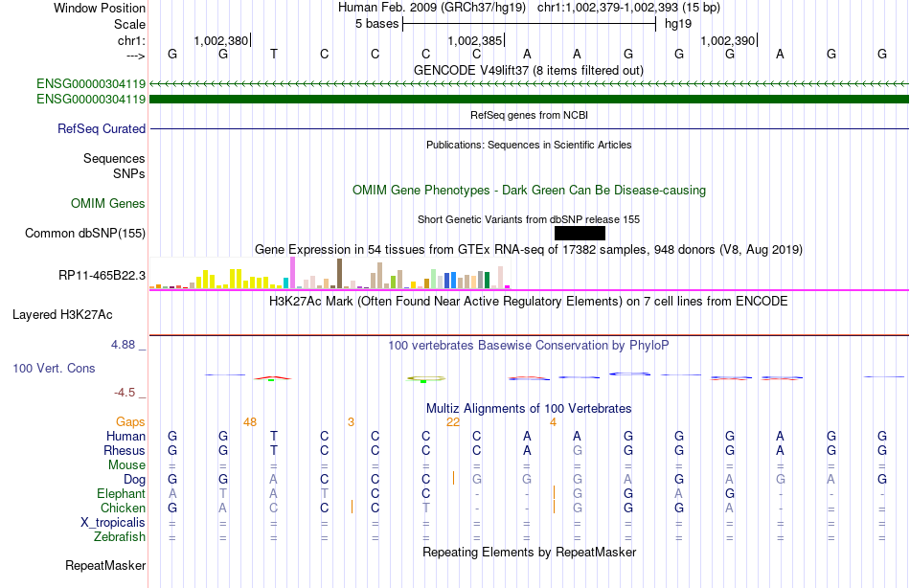910x588 pixels.
Task: Click the orange gap count 48
Action: (250, 422)
